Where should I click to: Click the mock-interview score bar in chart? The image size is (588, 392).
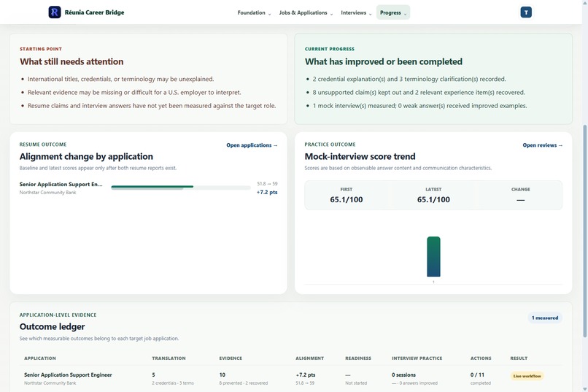[433, 256]
